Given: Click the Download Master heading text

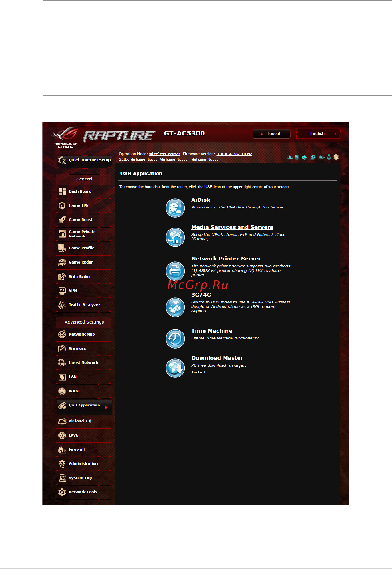Looking at the screenshot, I should 217,358.
